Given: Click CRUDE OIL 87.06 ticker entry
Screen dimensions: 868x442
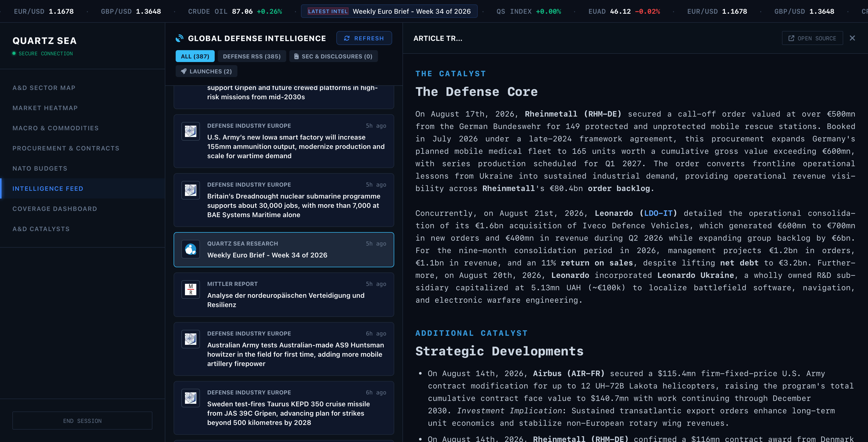Looking at the screenshot, I should click(x=235, y=11).
